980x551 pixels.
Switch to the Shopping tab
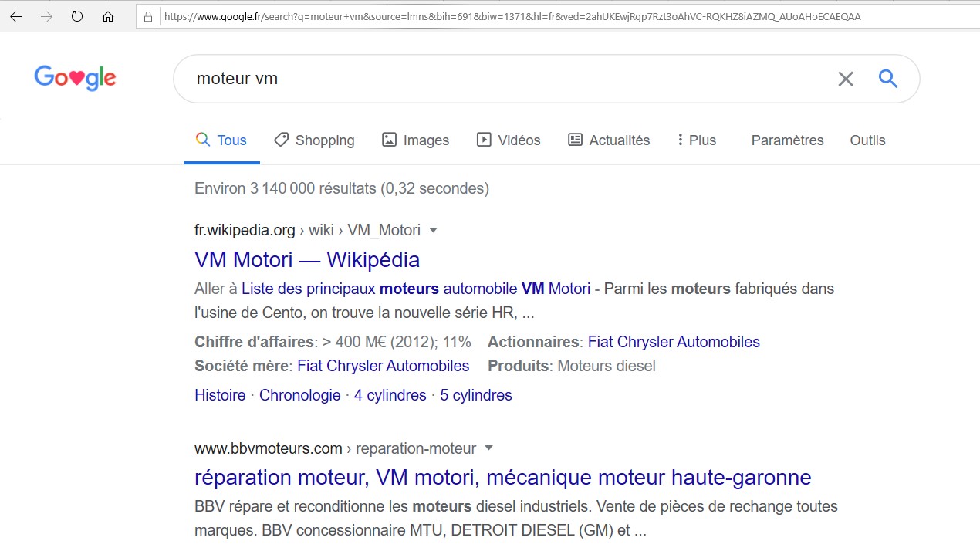314,140
